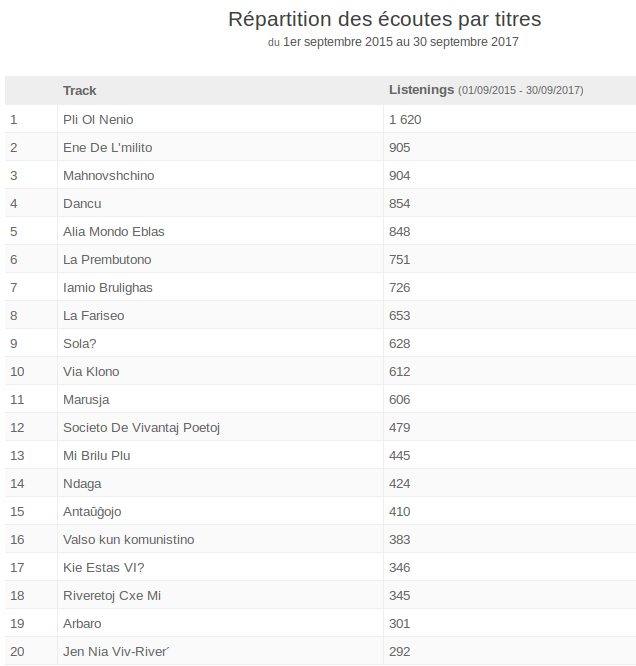This screenshot has width=636, height=666.
Task: Click the Track column header
Action: pos(80,90)
